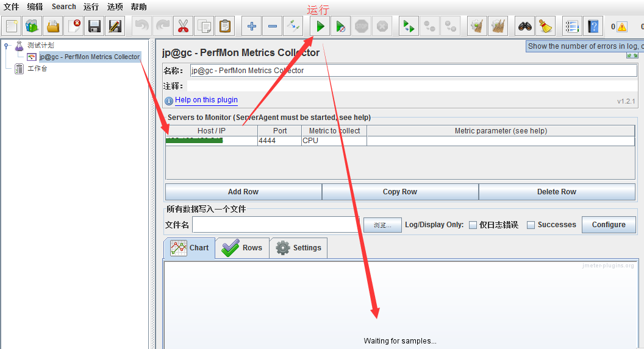Toggle the 仅日志错误 checkbox
This screenshot has height=349, width=644.
473,225
